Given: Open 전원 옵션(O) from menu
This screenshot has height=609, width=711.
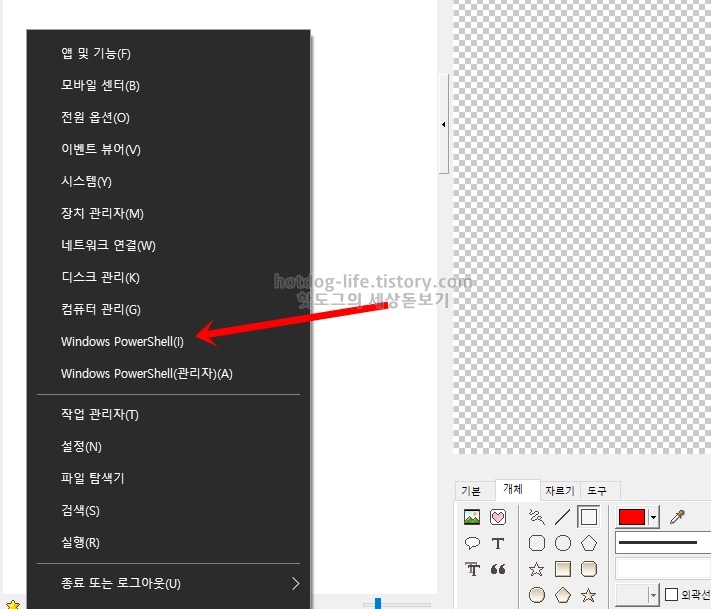Looking at the screenshot, I should (x=169, y=117).
